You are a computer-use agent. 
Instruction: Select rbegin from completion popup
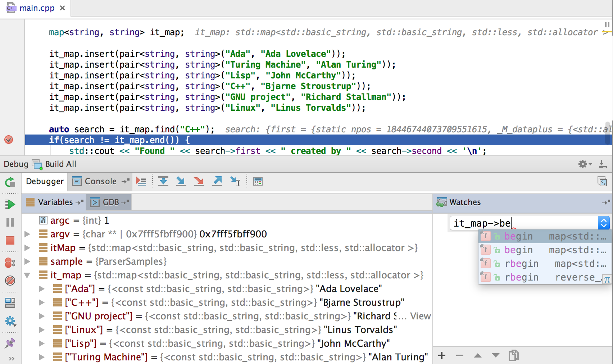[521, 264]
